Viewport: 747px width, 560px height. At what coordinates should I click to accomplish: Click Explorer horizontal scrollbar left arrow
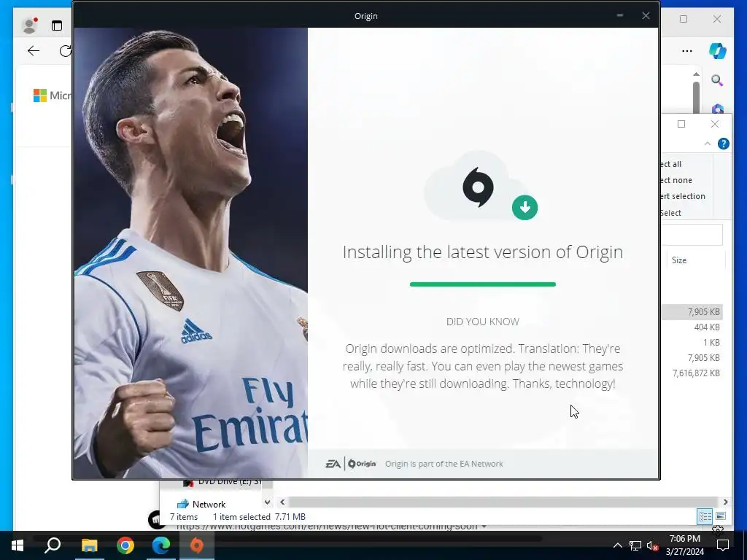point(282,502)
